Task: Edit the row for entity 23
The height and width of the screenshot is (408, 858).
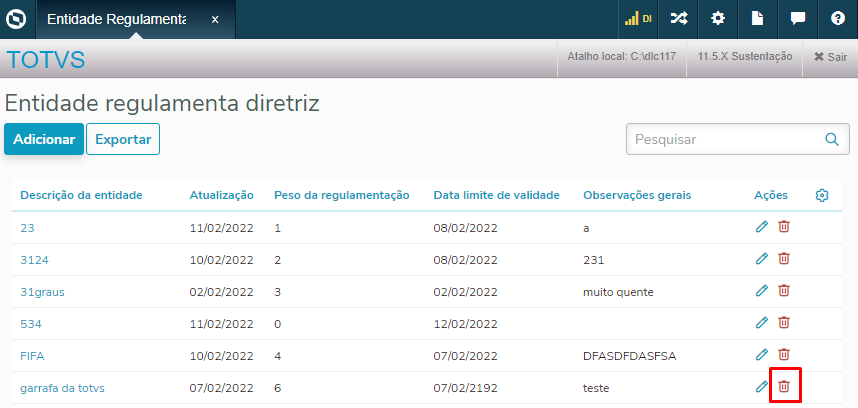Action: 762,227
